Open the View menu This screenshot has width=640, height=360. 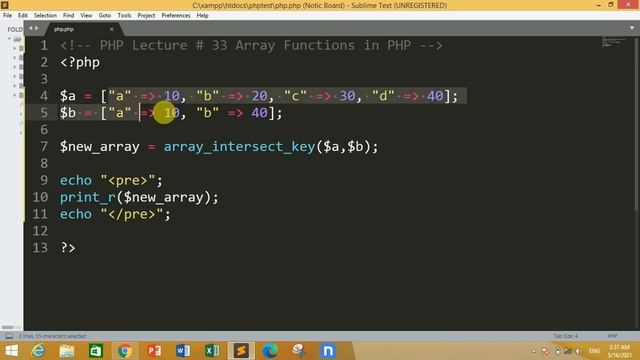[86, 16]
